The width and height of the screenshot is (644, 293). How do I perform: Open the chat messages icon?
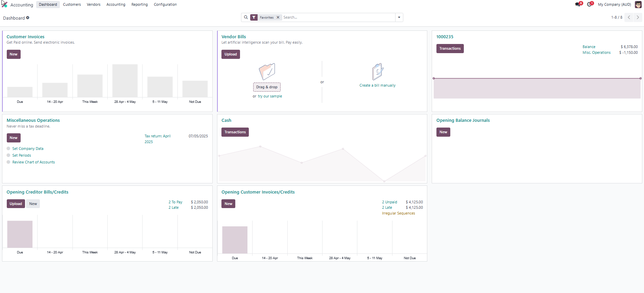point(578,4)
